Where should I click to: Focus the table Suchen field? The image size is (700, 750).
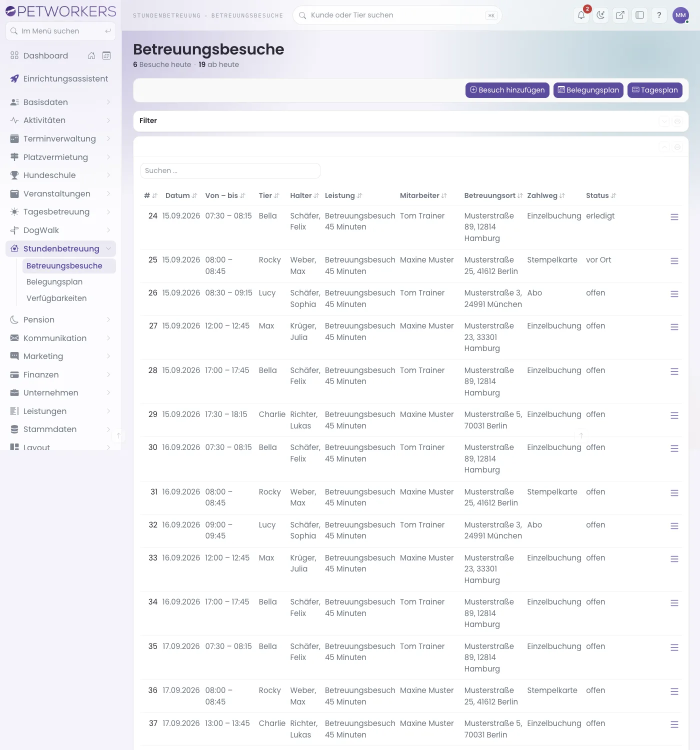coord(230,170)
